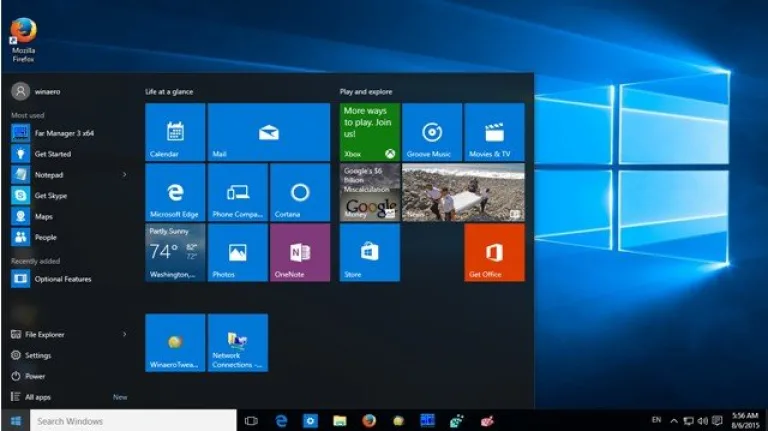The image size is (768, 431).
Task: Open People app entry
Action: (x=34, y=237)
